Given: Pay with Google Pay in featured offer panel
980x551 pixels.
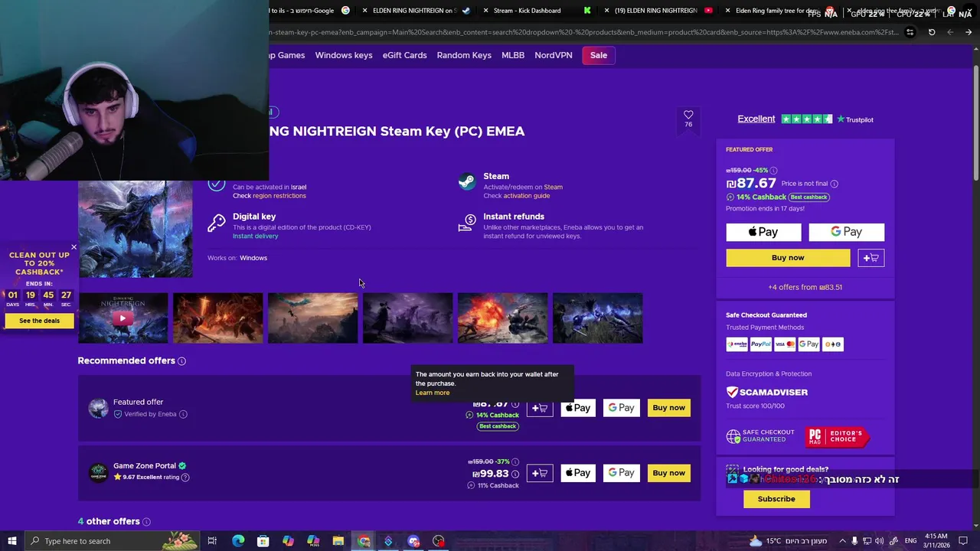Looking at the screenshot, I should tap(846, 232).
